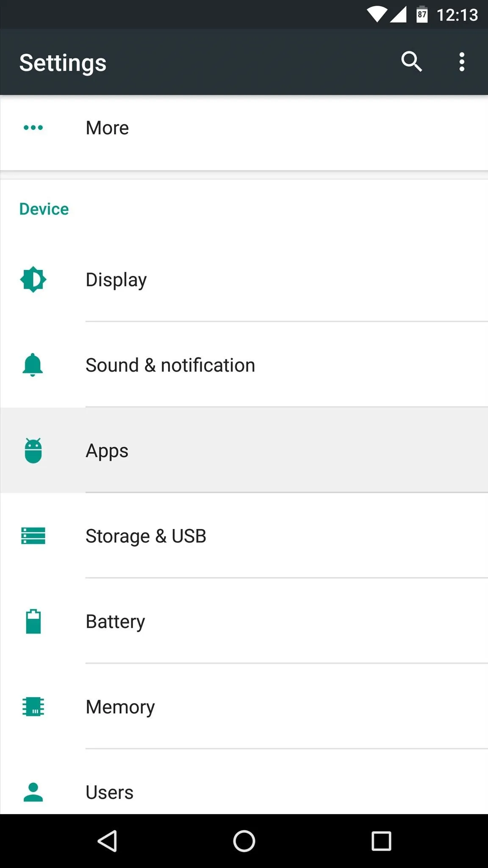Image resolution: width=488 pixels, height=868 pixels.
Task: Open Display settings
Action: (x=244, y=279)
